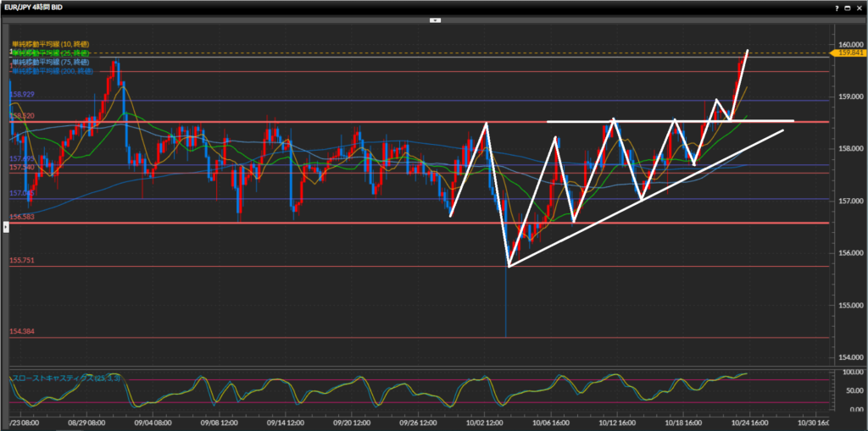Close the EUR/JPY chart panel
The width and height of the screenshot is (868, 431).
pyautogui.click(x=860, y=7)
